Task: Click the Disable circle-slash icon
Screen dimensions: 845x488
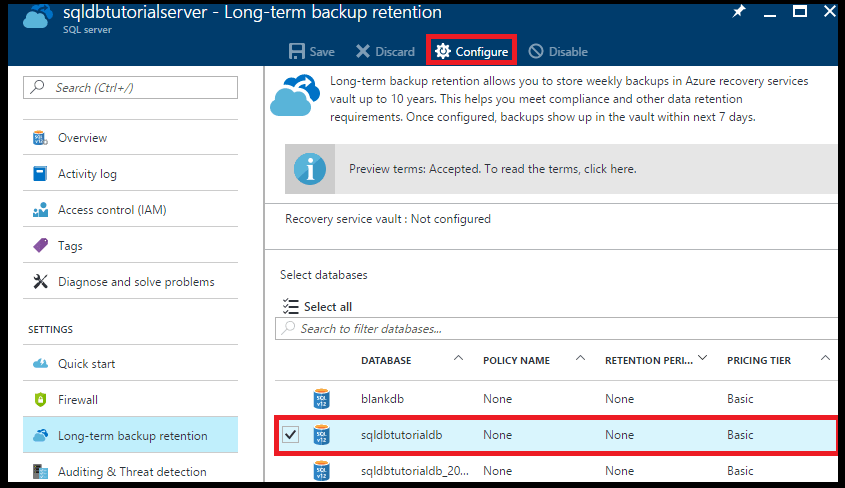Action: 536,52
